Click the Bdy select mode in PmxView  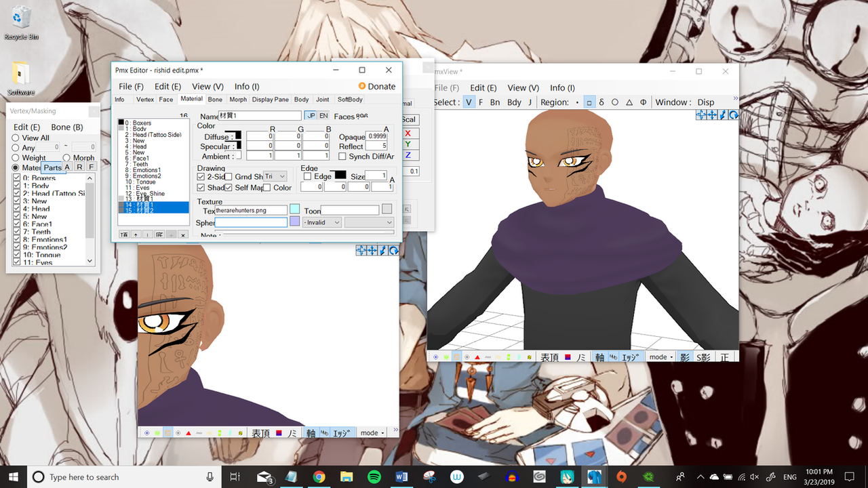[x=514, y=102]
